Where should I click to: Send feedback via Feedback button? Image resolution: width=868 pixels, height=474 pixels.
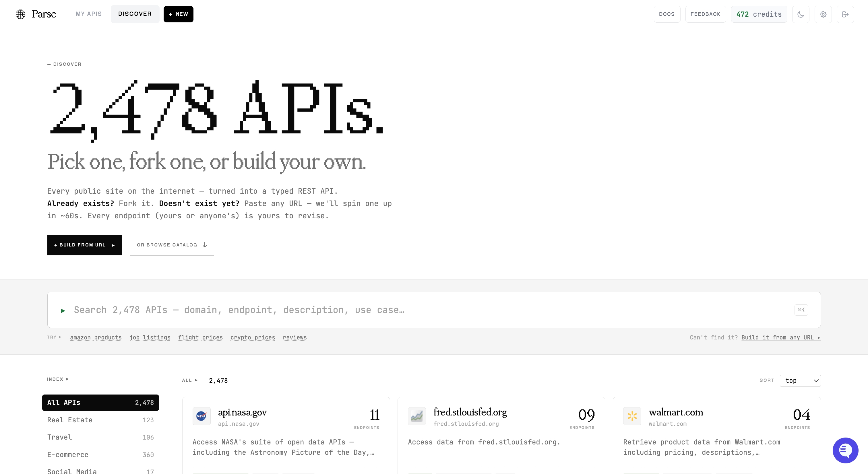[706, 14]
